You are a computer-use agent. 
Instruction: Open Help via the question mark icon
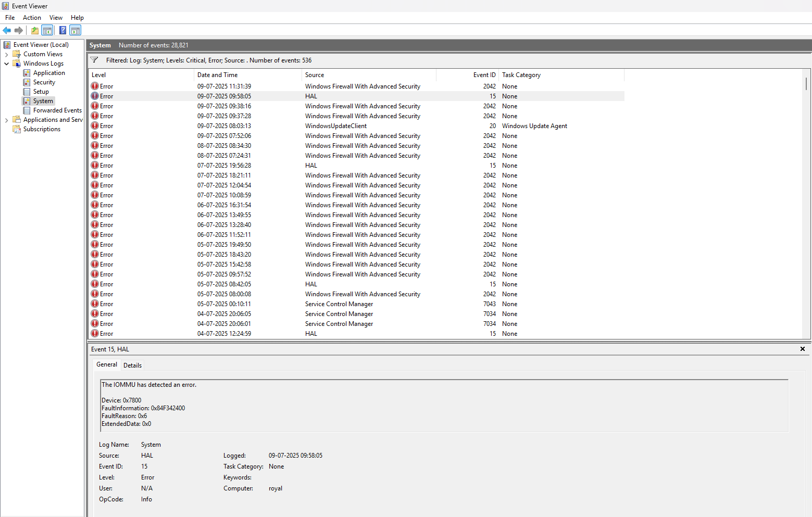pos(63,30)
